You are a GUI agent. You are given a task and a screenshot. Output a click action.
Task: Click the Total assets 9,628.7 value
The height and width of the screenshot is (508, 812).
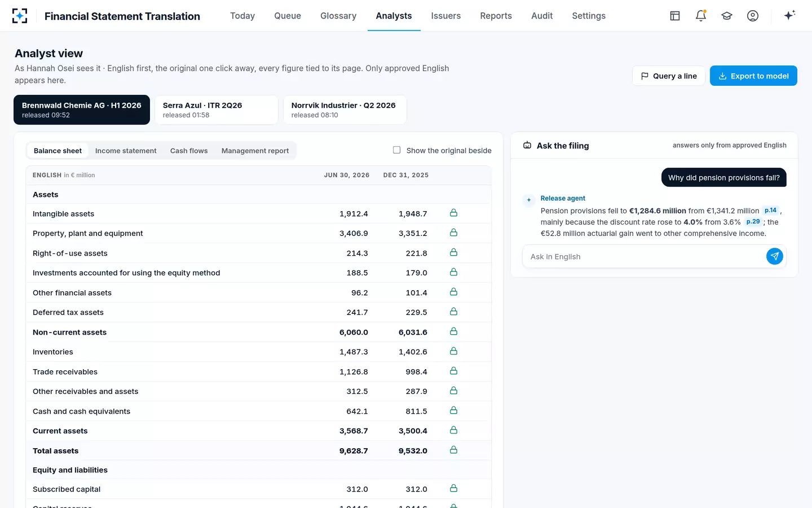pyautogui.click(x=354, y=450)
